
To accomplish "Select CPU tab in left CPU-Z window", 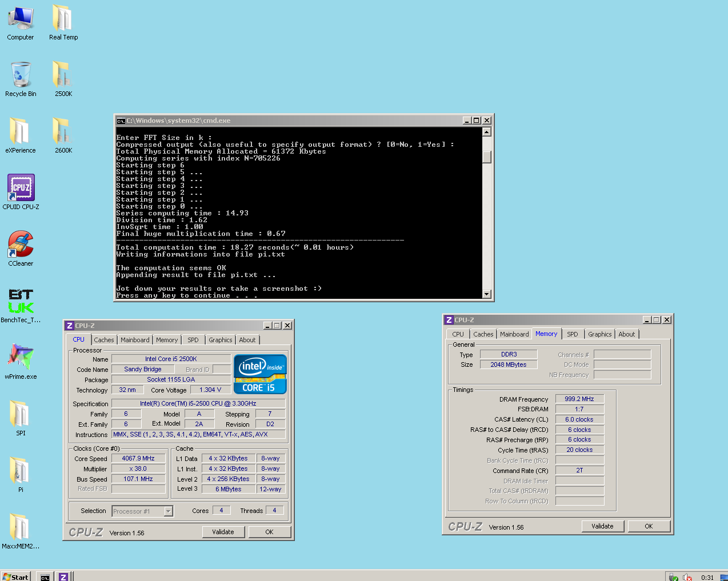I will 79,339.
